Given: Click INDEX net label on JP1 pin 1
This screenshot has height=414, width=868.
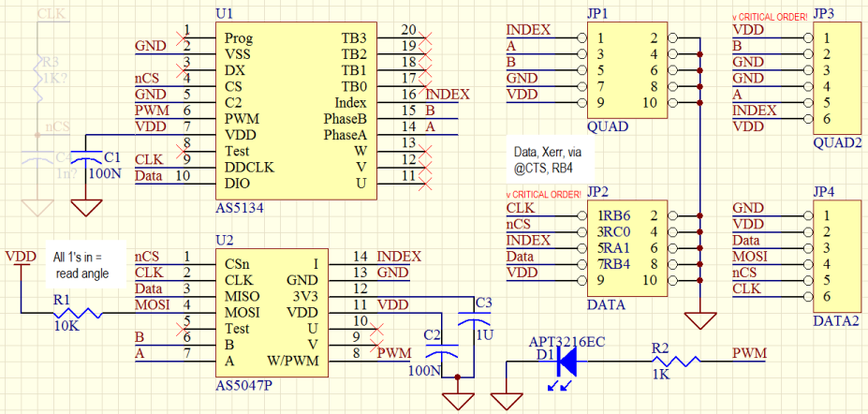Looking at the screenshot, I should click(529, 29).
